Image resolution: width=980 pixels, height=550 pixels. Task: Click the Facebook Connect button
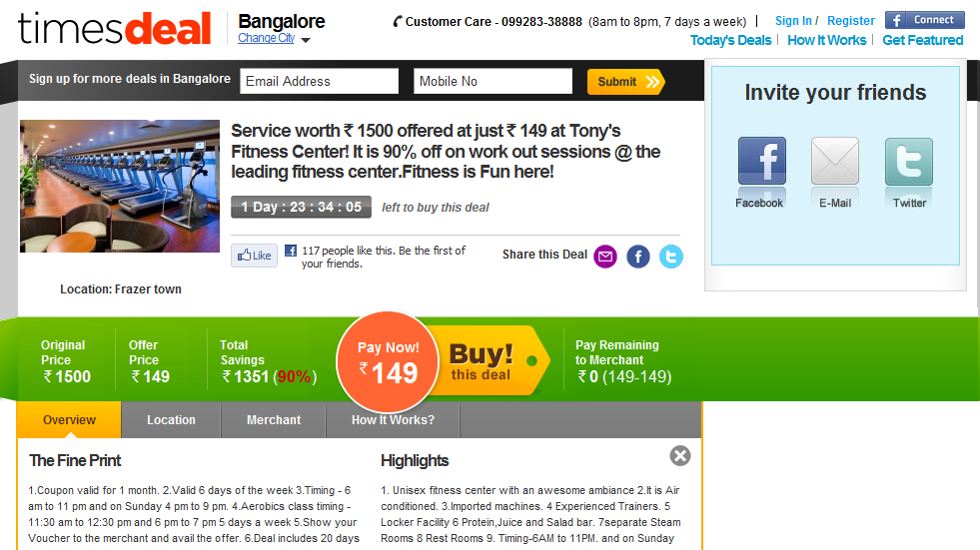[924, 20]
